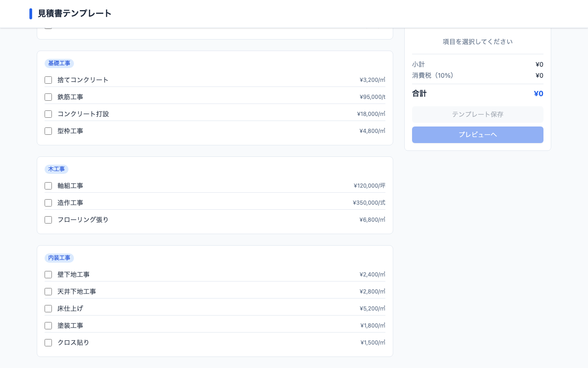This screenshot has width=588, height=368.
Task: Click the ¥18,000/㎥ unit price
Action: pos(371,114)
